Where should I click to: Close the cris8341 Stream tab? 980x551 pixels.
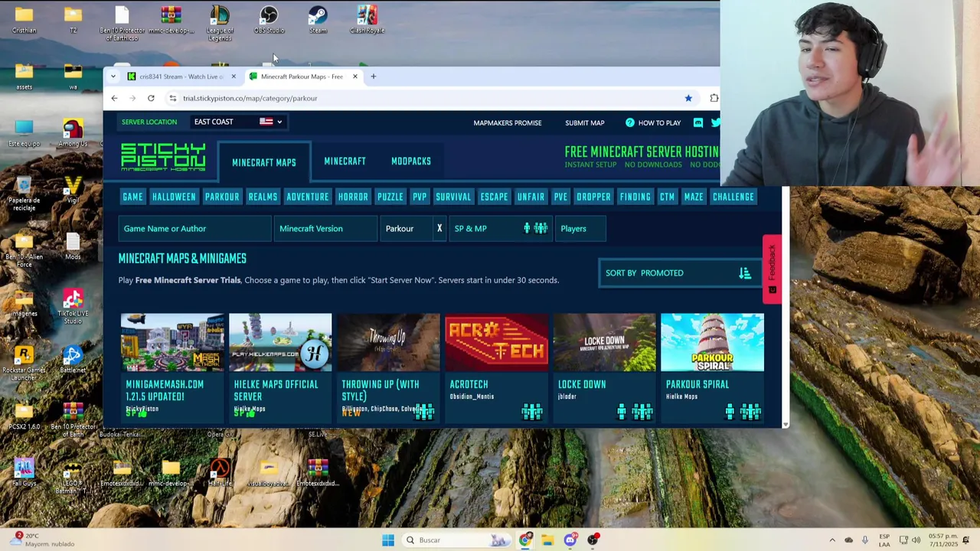tap(234, 77)
